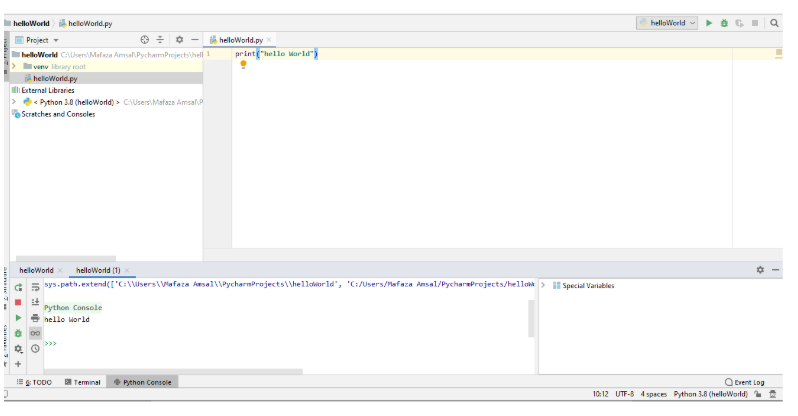
Task: Click line number 1 in the editor gutter
Action: [208, 53]
